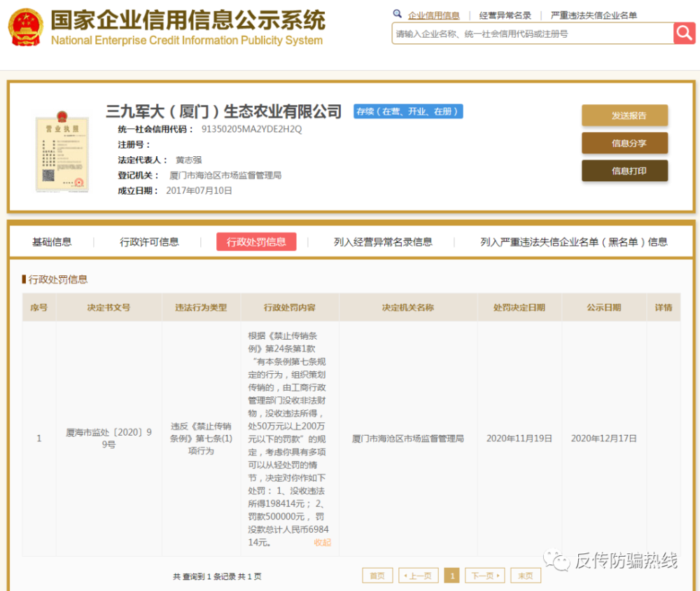Viewport: 700px width, 591px height.
Task: Click the 违法行为类型 column header
Action: point(201,307)
